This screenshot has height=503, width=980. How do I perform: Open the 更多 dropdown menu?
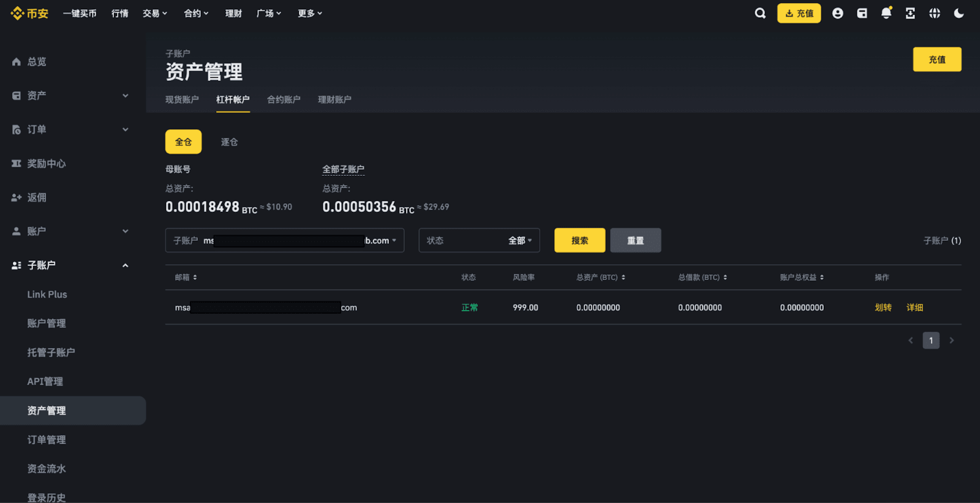(310, 13)
